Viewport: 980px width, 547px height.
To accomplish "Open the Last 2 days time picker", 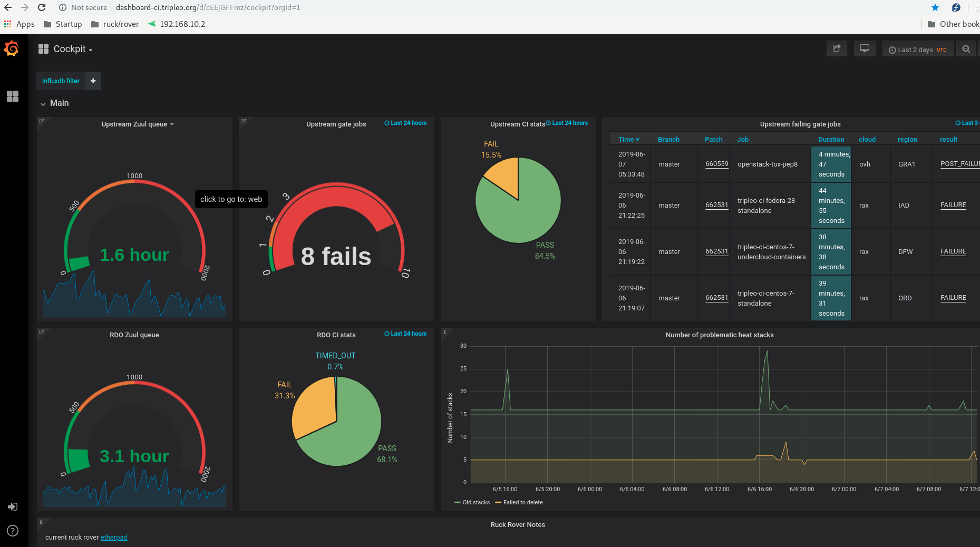I will [x=917, y=50].
